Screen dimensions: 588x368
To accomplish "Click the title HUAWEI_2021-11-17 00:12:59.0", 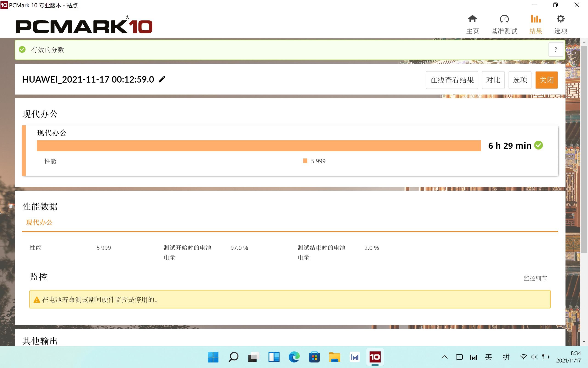I will click(x=88, y=79).
